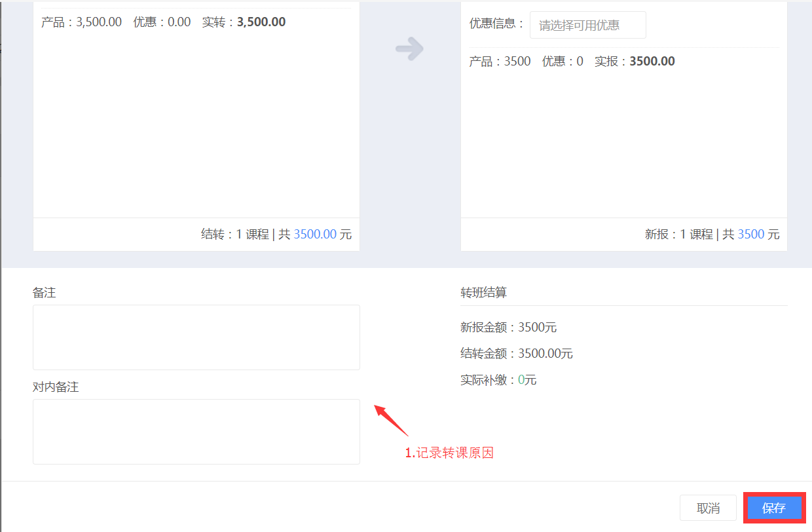Screen dimensions: 812x532
Task: Click the 结转金额：3500.00元 line
Action: [517, 353]
